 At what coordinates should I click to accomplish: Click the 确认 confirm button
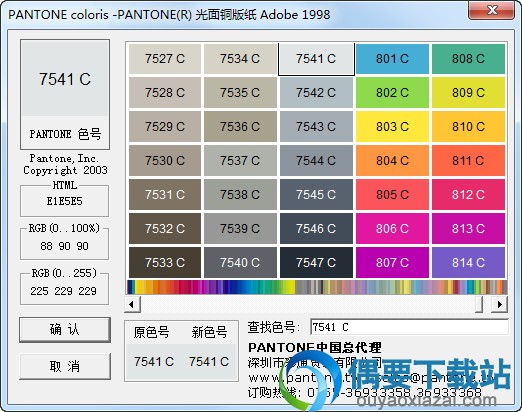click(65, 330)
